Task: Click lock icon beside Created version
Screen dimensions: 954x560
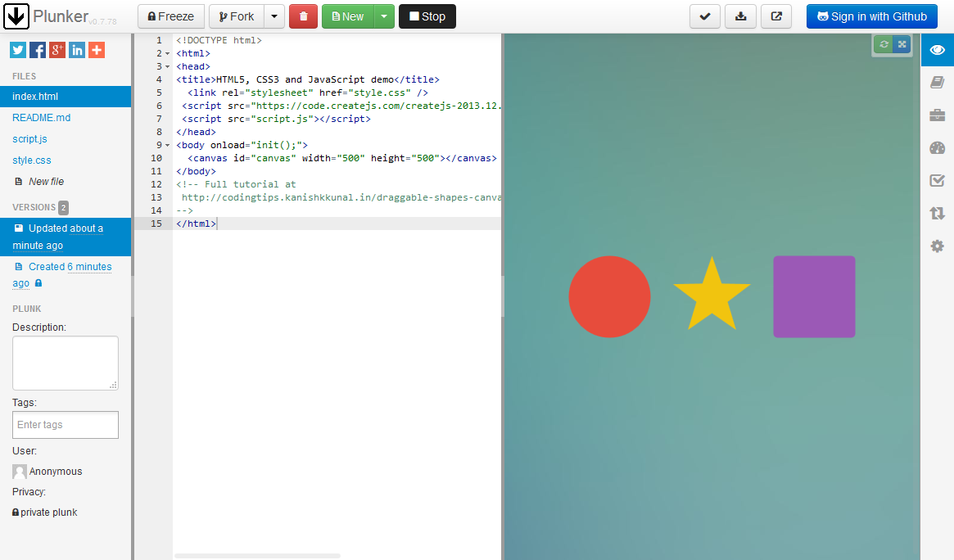Action: pyautogui.click(x=38, y=283)
